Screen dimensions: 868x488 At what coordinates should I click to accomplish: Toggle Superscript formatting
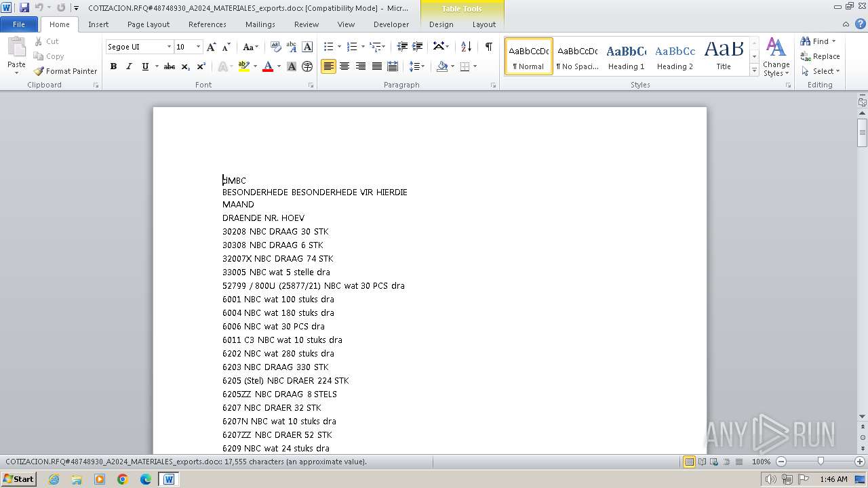[x=201, y=66]
